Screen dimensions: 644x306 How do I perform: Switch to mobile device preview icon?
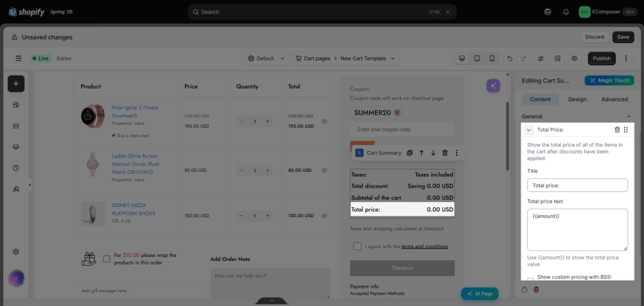492,59
